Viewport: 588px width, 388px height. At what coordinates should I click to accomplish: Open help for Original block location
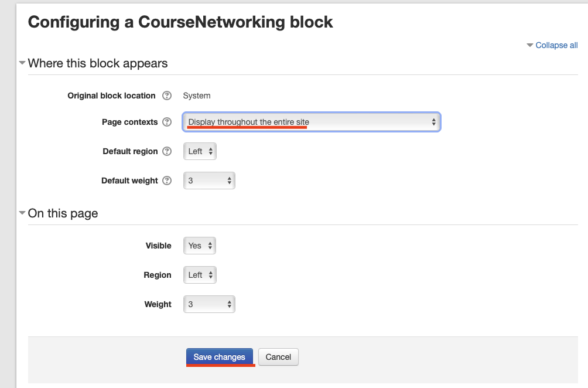point(167,96)
